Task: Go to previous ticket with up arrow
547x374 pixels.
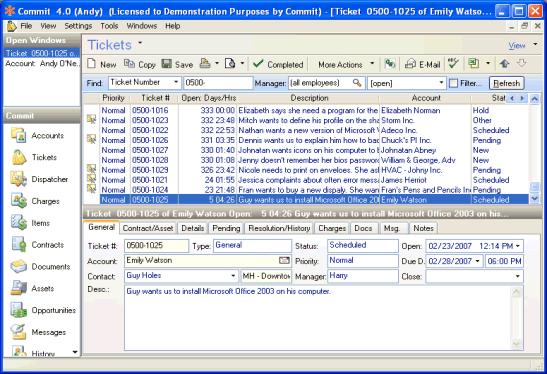Action: [504, 64]
